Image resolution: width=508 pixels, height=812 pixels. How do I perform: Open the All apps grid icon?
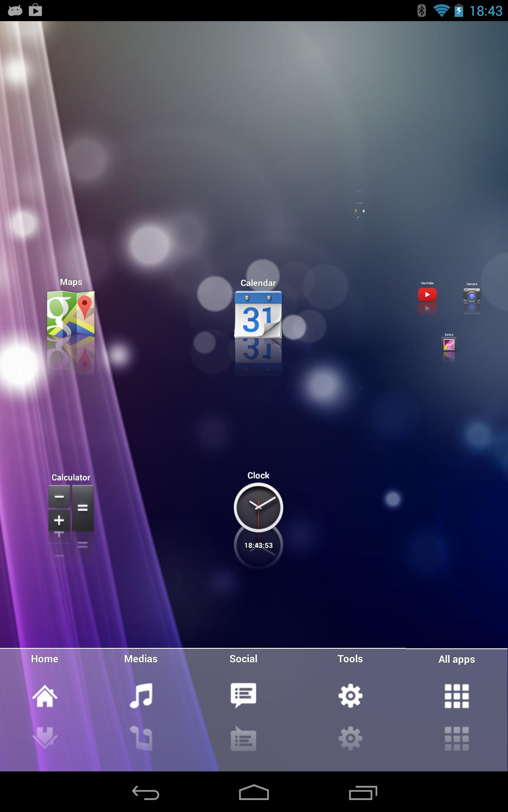[x=457, y=696]
